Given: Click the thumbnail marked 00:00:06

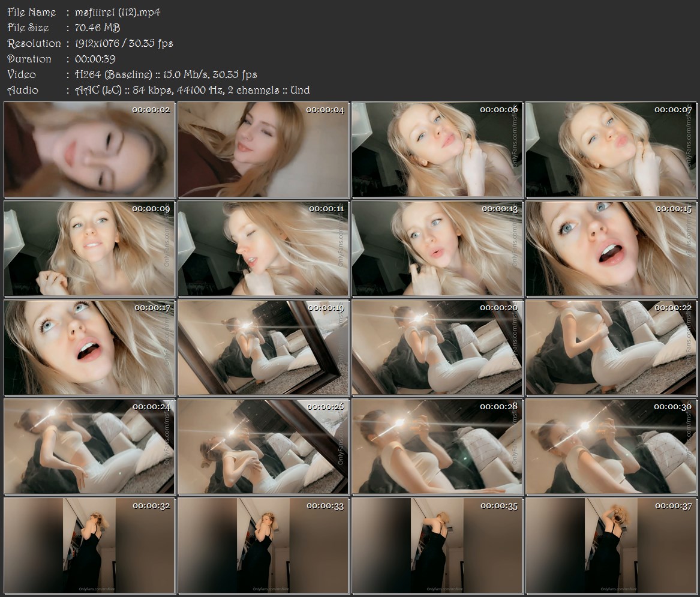Looking at the screenshot, I should tap(437, 149).
